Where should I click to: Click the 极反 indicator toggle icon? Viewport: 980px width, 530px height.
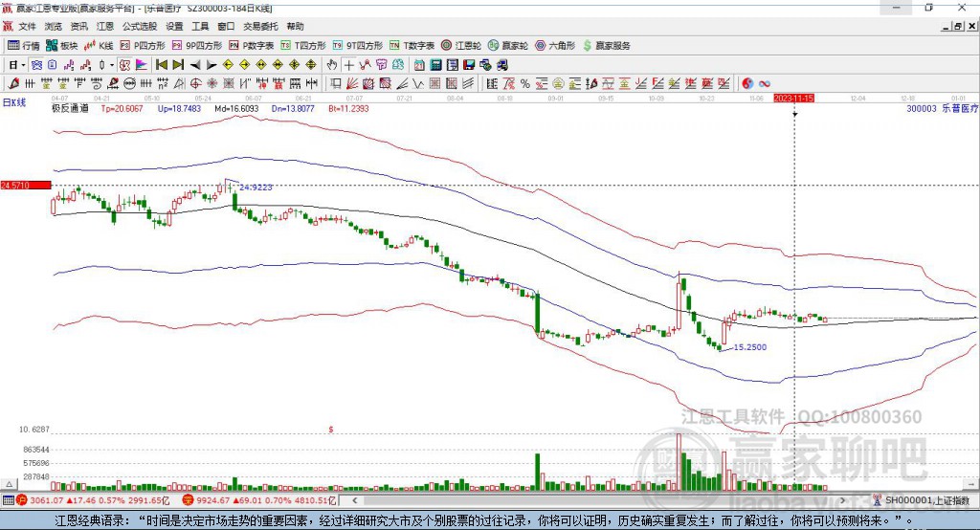(x=124, y=65)
